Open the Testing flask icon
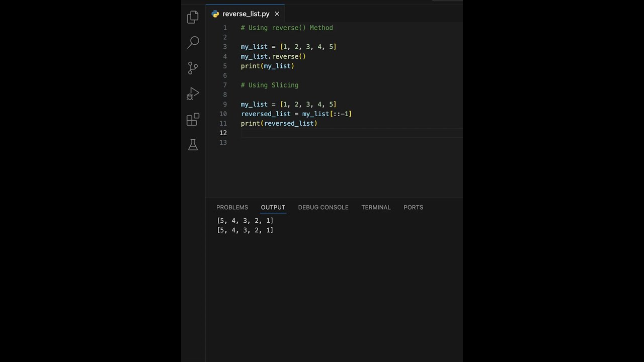The width and height of the screenshot is (644, 362). pos(193,145)
